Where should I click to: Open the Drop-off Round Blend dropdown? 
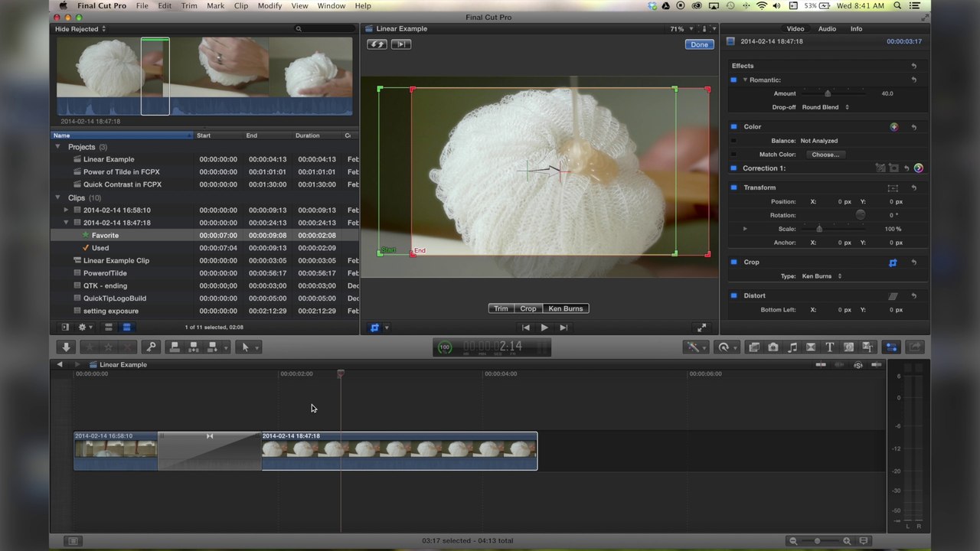[825, 107]
